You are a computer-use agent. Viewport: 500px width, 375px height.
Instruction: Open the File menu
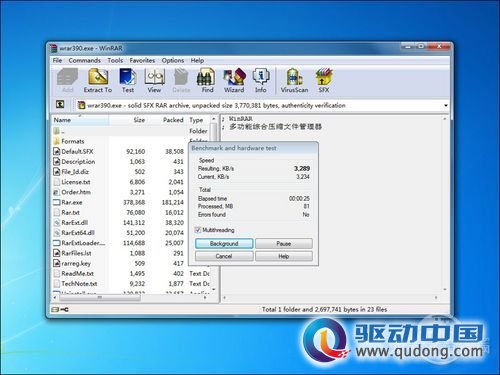click(x=57, y=60)
